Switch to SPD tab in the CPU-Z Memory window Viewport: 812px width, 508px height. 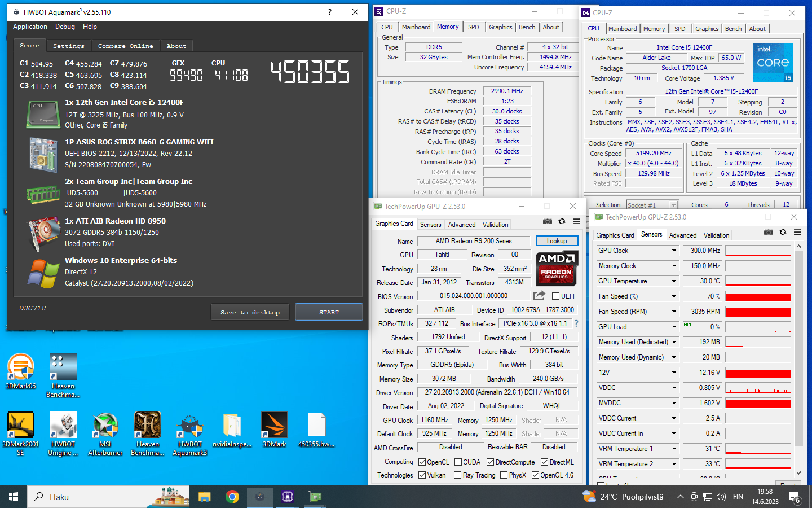pos(473,27)
